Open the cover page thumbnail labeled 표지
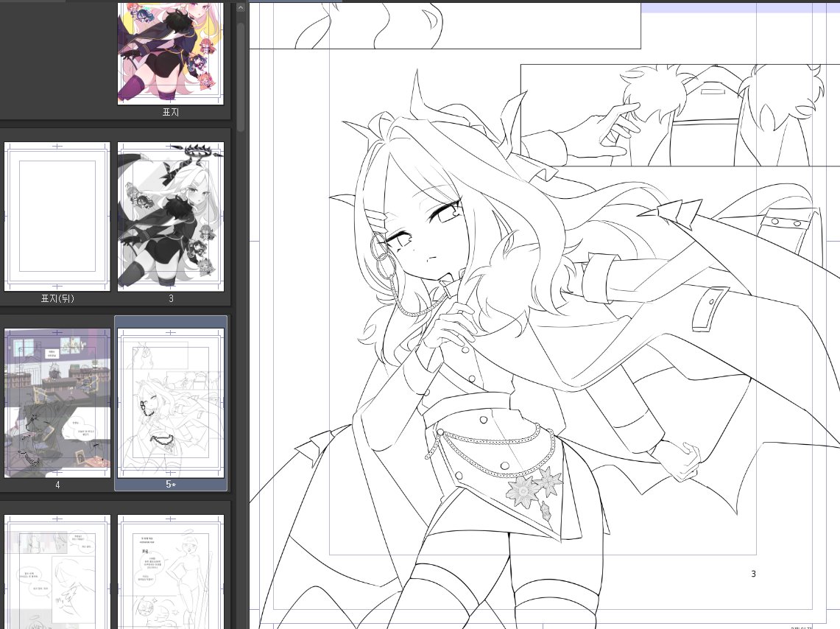 pos(170,52)
